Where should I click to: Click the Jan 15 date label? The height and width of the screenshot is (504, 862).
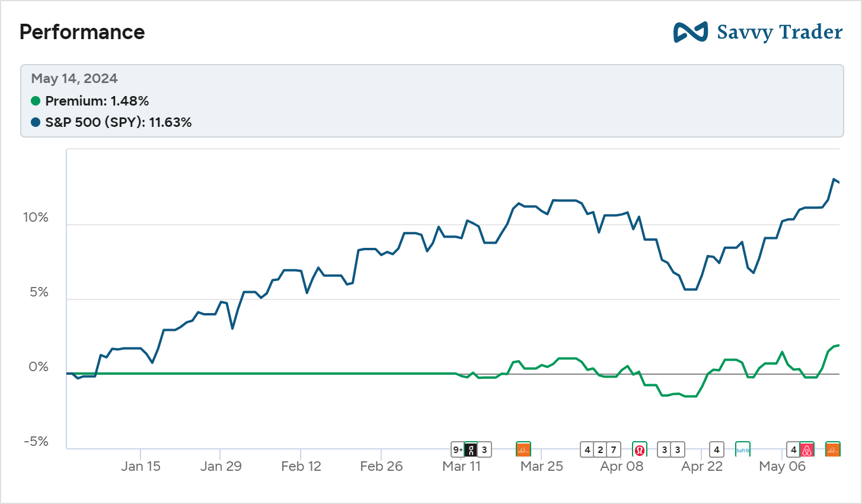click(141, 466)
